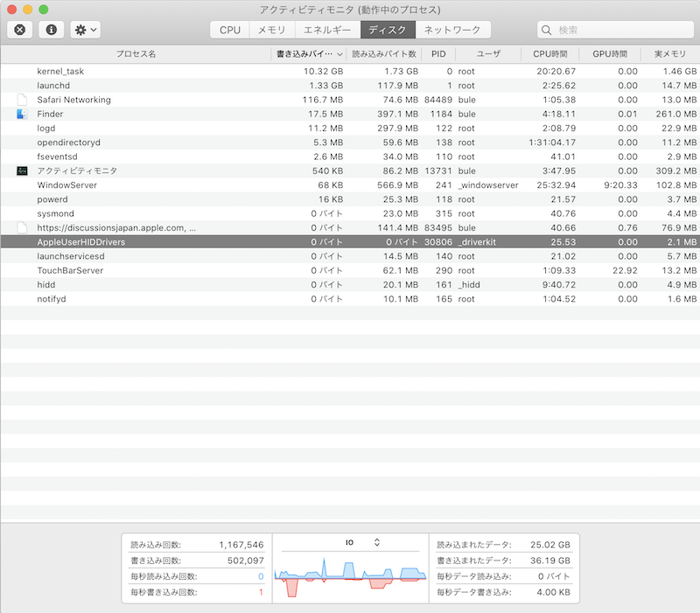The height and width of the screenshot is (613, 700).
Task: Sort by プロセス名 column header
Action: [x=136, y=53]
